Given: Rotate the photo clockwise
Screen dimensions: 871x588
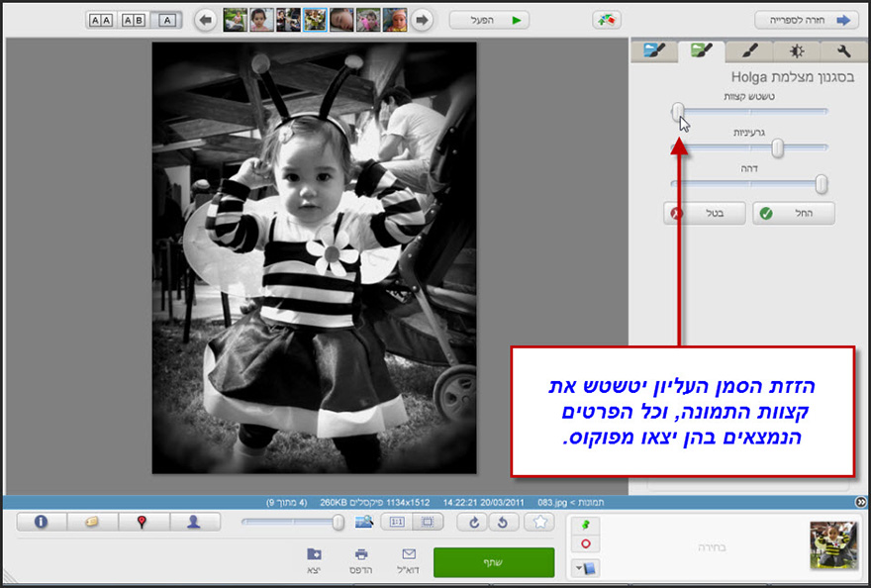Looking at the screenshot, I should pyautogui.click(x=475, y=522).
